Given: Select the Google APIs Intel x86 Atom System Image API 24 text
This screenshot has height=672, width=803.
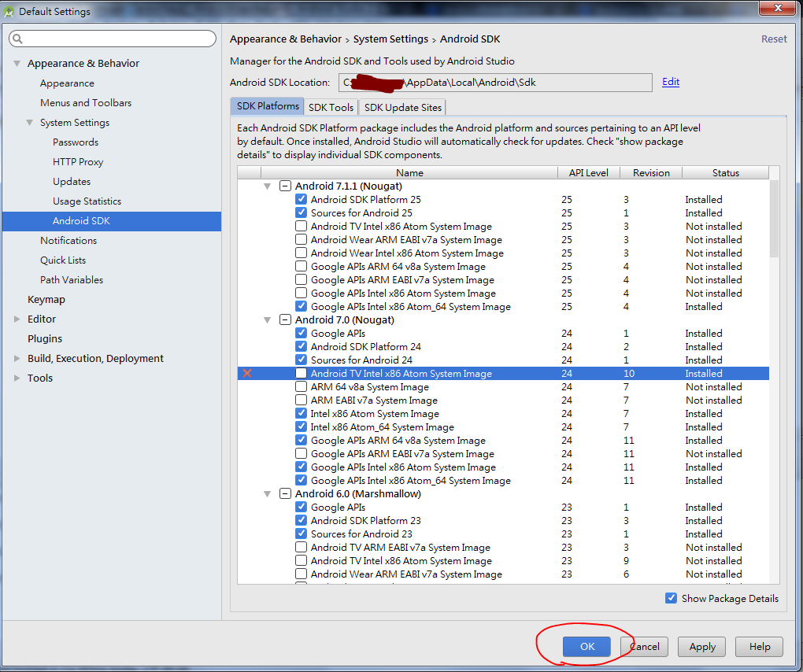Looking at the screenshot, I should [403, 467].
